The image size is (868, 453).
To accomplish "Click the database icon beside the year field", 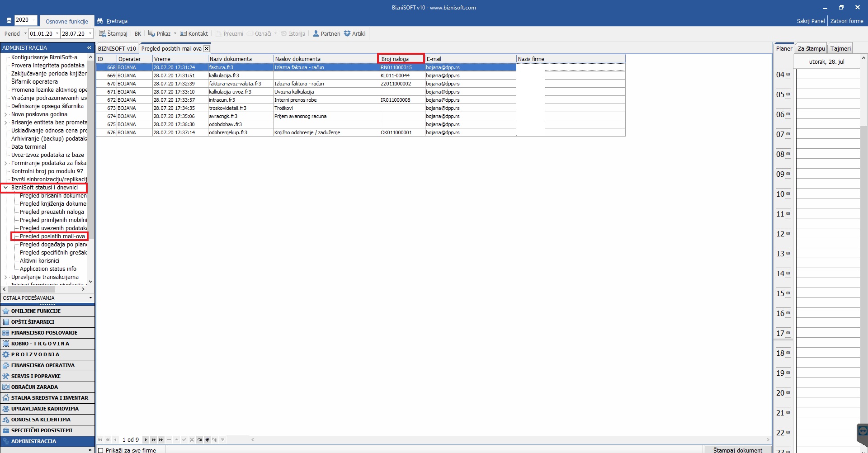I will coord(9,20).
